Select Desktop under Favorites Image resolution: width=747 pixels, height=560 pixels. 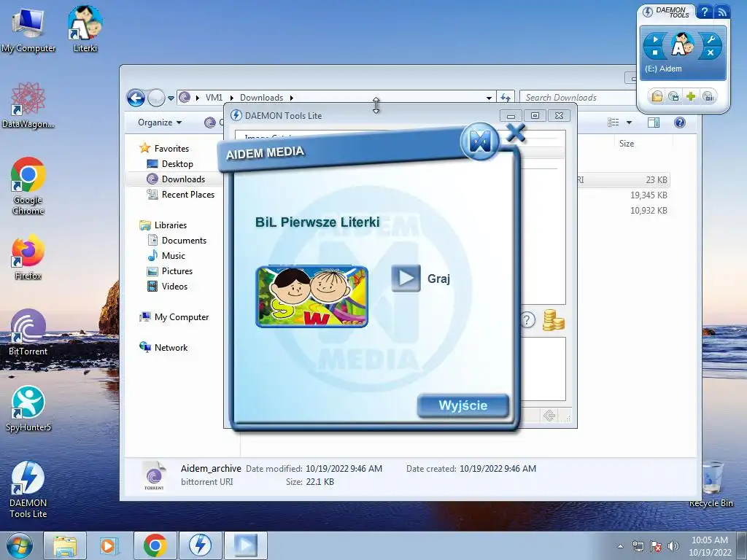[x=170, y=164]
